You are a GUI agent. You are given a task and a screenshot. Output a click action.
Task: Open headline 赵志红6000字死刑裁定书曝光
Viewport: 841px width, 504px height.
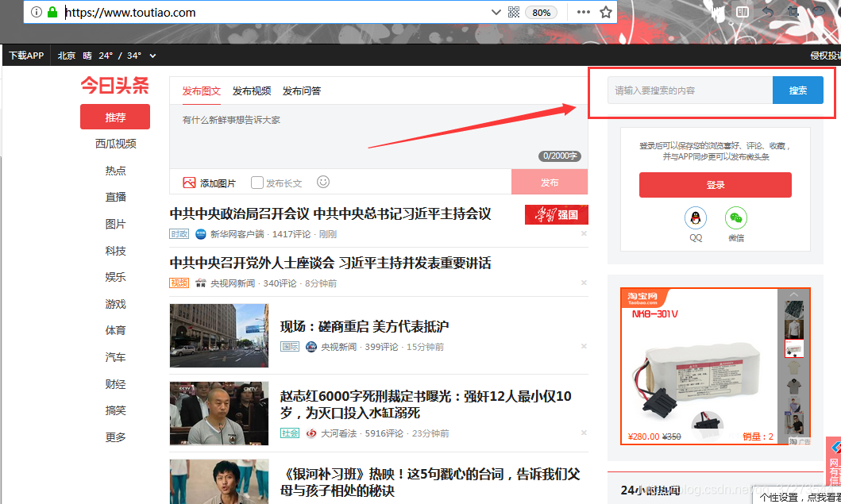tap(426, 404)
